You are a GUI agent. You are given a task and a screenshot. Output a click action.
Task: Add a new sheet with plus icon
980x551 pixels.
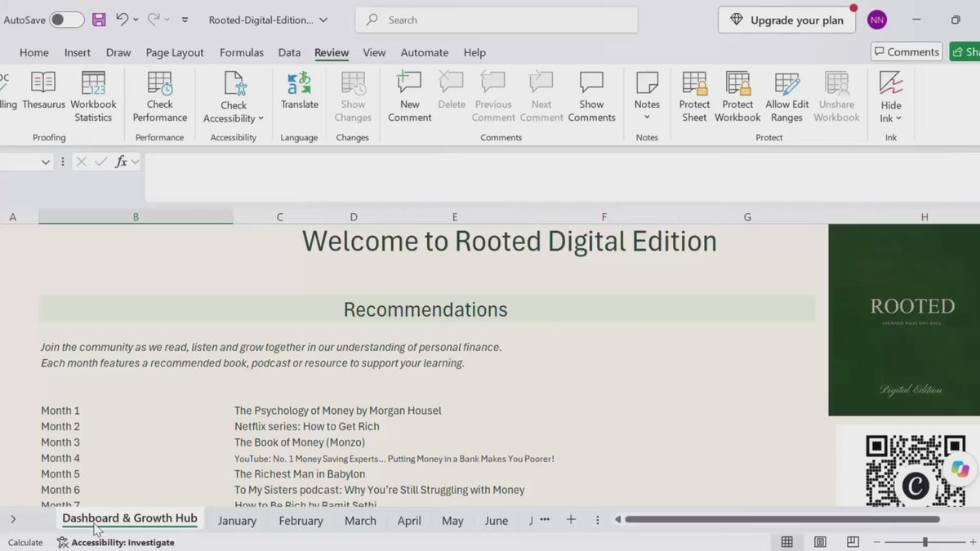click(x=571, y=520)
